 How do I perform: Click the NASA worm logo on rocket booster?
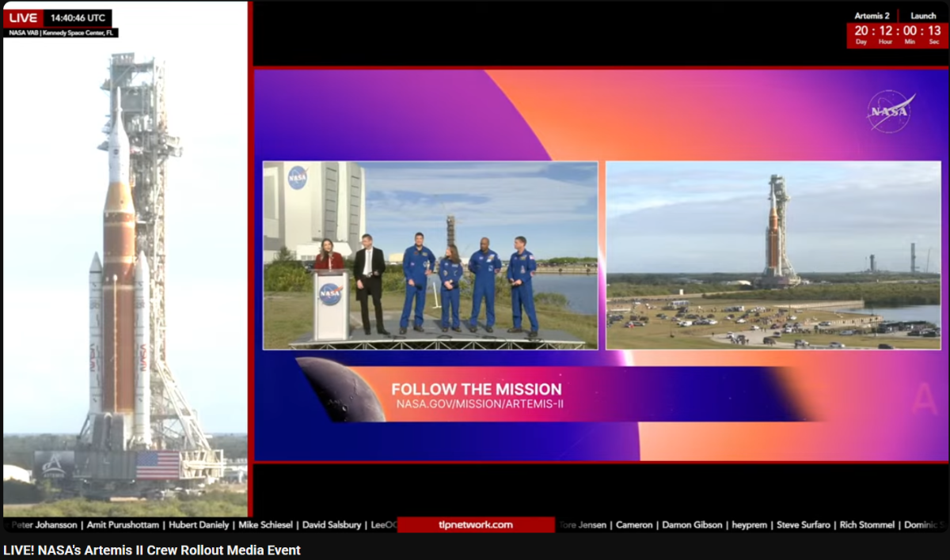[x=143, y=358]
